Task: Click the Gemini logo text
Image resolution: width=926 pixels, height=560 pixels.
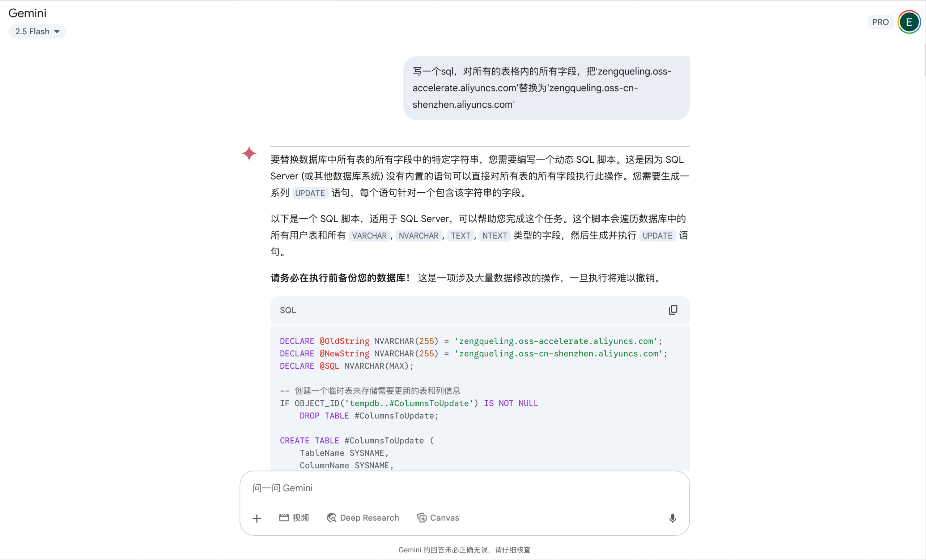Action: (27, 13)
